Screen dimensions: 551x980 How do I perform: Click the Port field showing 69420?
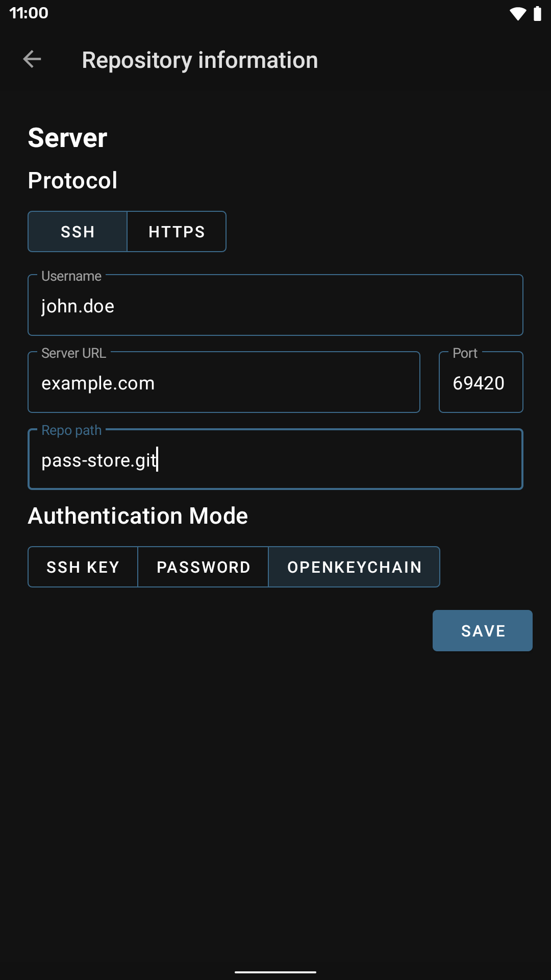click(481, 383)
